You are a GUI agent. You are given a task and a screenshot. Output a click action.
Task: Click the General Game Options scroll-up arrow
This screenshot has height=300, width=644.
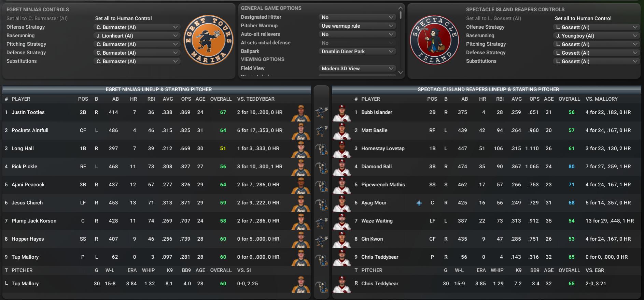click(x=401, y=8)
